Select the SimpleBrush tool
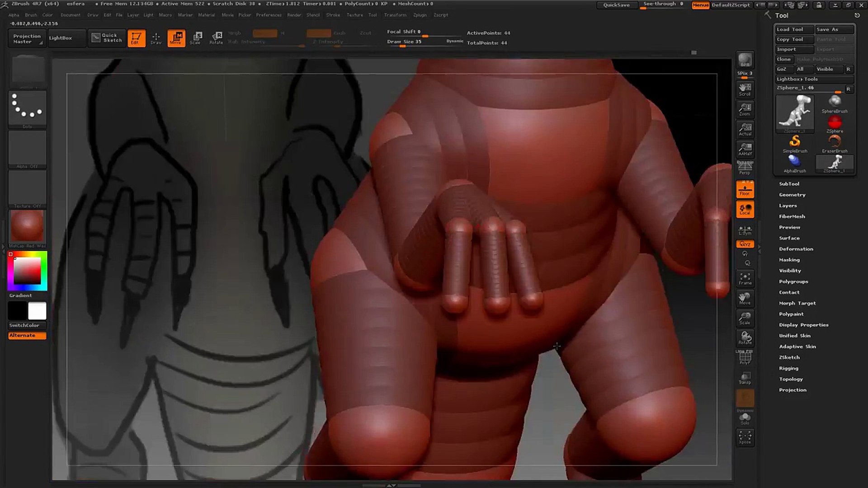This screenshot has width=868, height=488. click(795, 144)
